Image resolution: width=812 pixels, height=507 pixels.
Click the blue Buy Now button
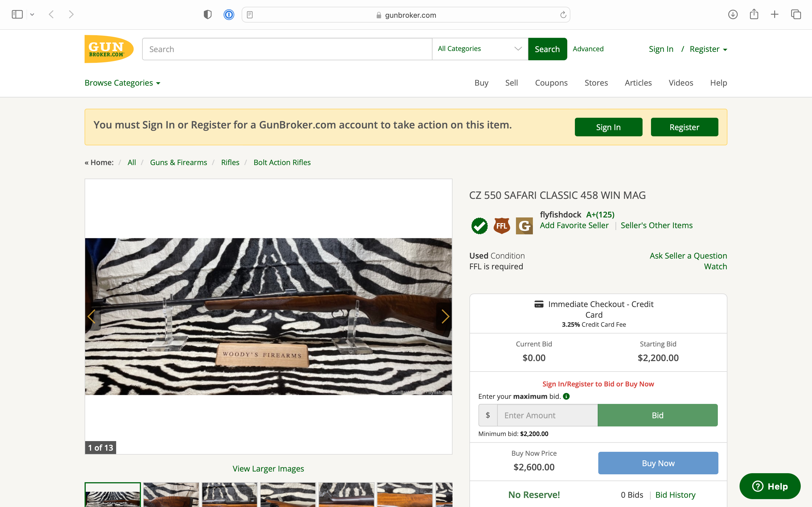tap(658, 463)
